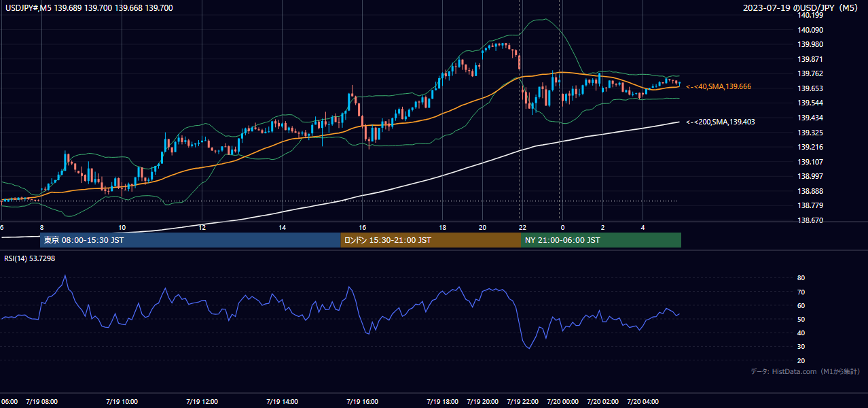Click hour label 18 under price chart

pyautogui.click(x=442, y=227)
